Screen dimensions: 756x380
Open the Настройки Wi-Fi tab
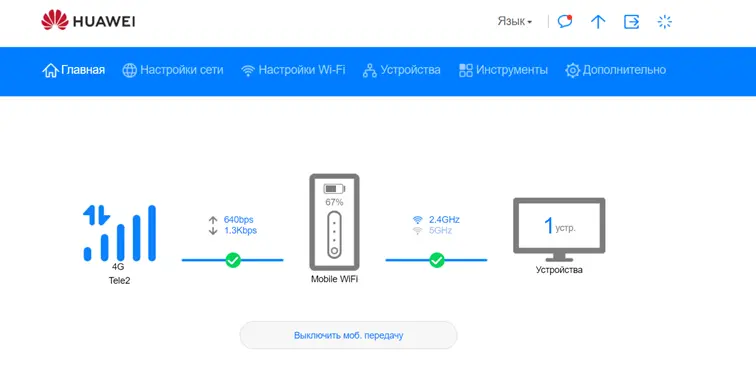point(293,70)
